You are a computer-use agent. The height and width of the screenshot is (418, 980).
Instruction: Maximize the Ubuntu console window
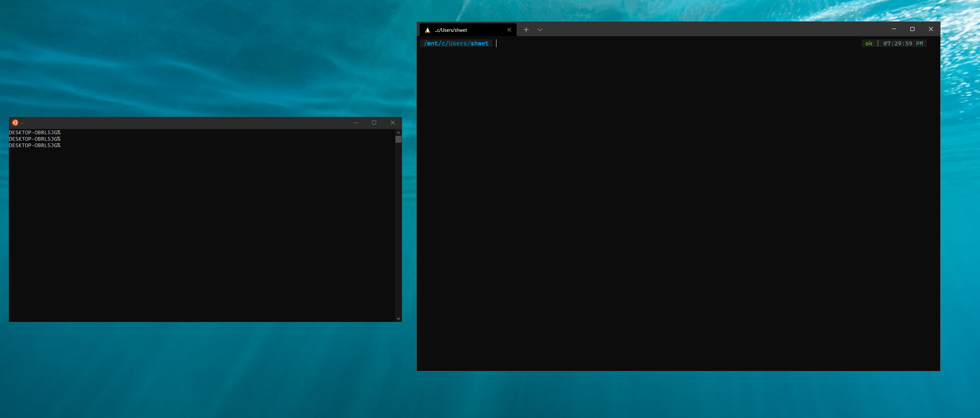click(374, 123)
